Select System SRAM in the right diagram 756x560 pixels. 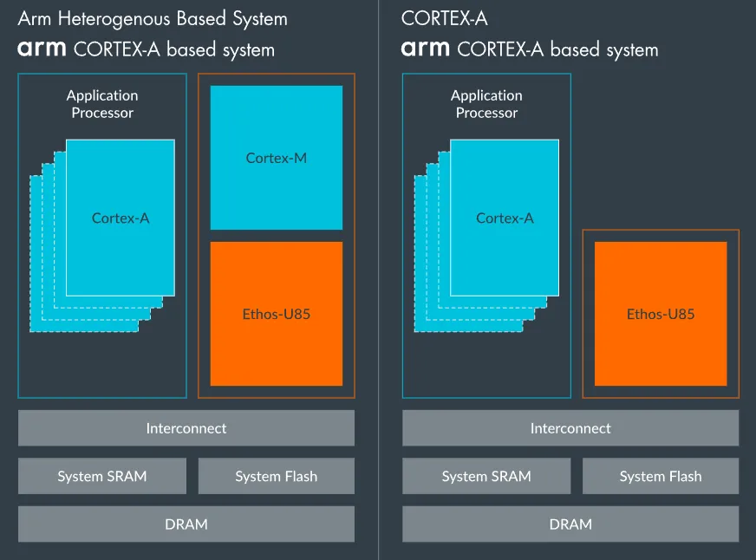[486, 476]
